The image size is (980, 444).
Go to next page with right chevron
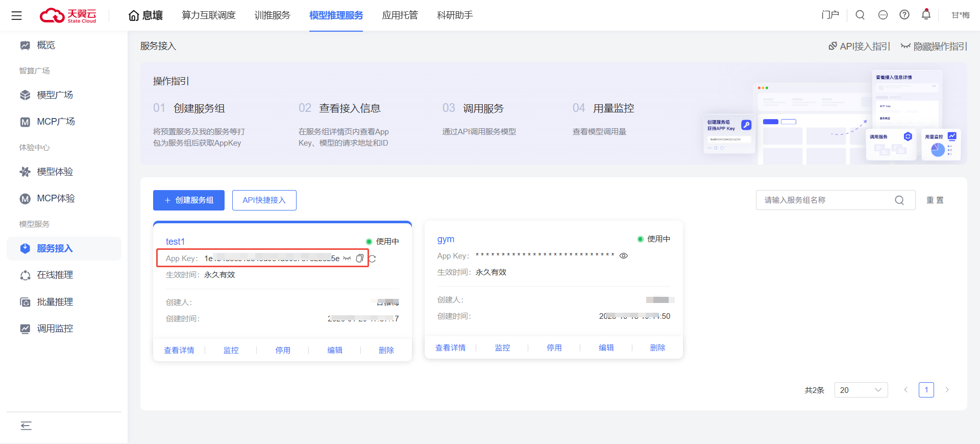[947, 390]
